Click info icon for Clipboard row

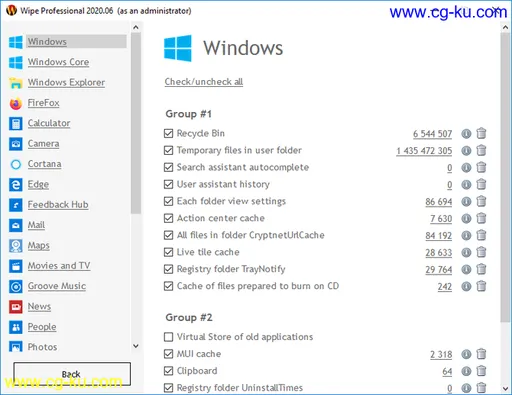point(466,371)
